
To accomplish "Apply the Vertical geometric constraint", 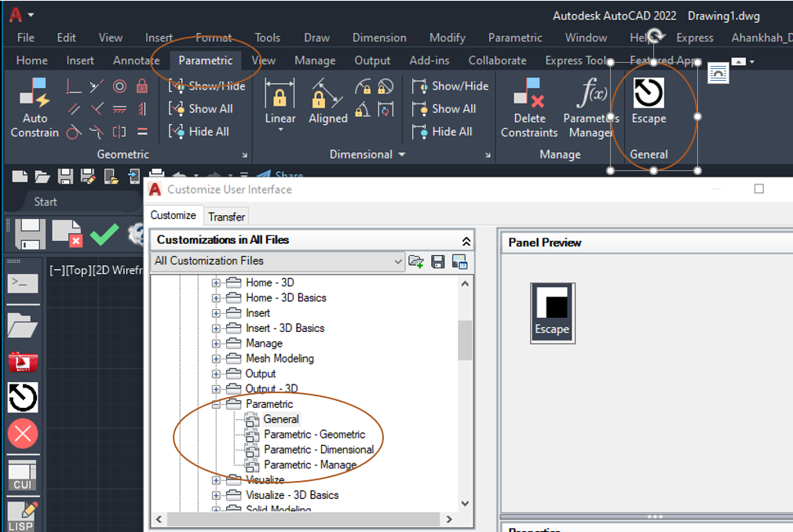I will click(x=142, y=108).
